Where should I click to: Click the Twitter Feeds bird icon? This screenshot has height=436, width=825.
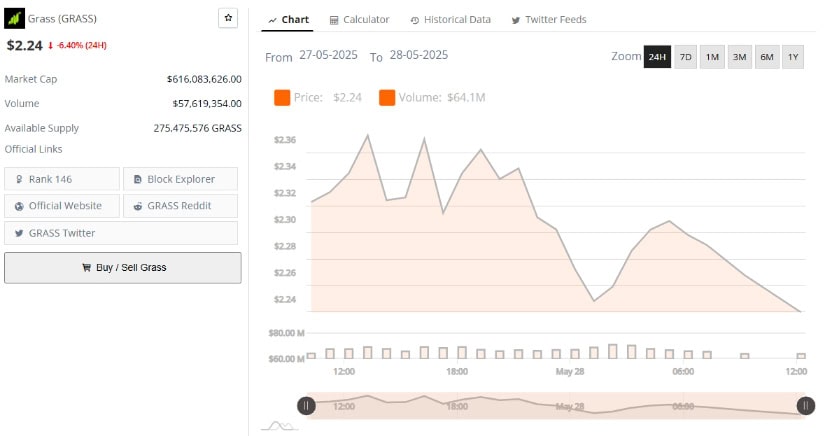[516, 21]
